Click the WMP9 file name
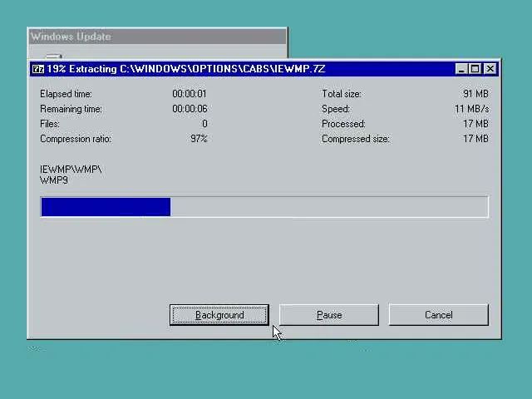Image resolution: width=532 pixels, height=399 pixels. [54, 180]
